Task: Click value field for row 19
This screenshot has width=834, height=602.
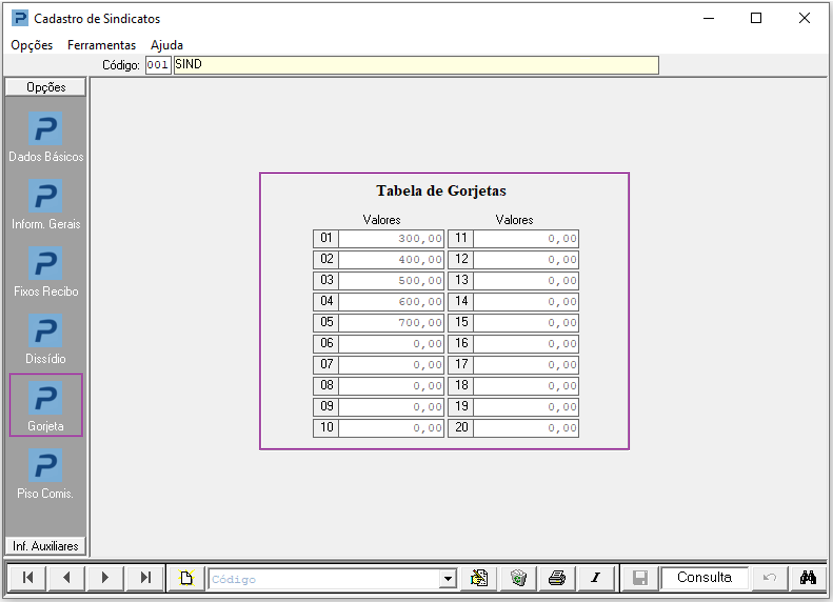Action: [526, 407]
